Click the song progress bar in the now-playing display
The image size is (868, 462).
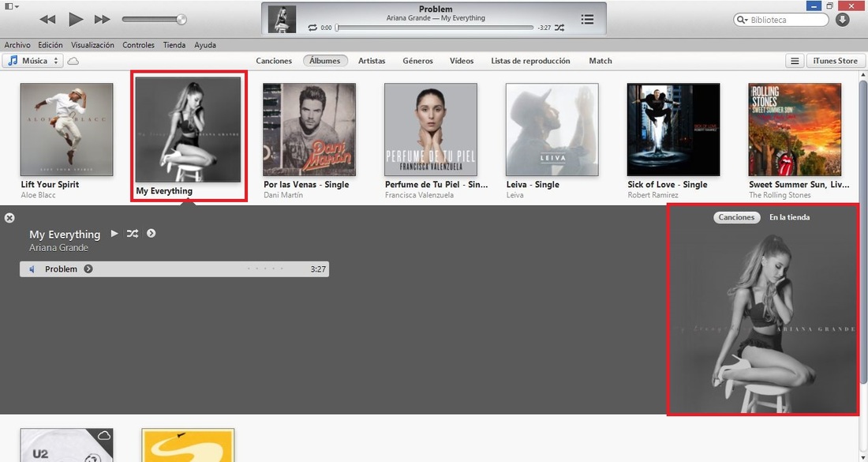click(435, 28)
